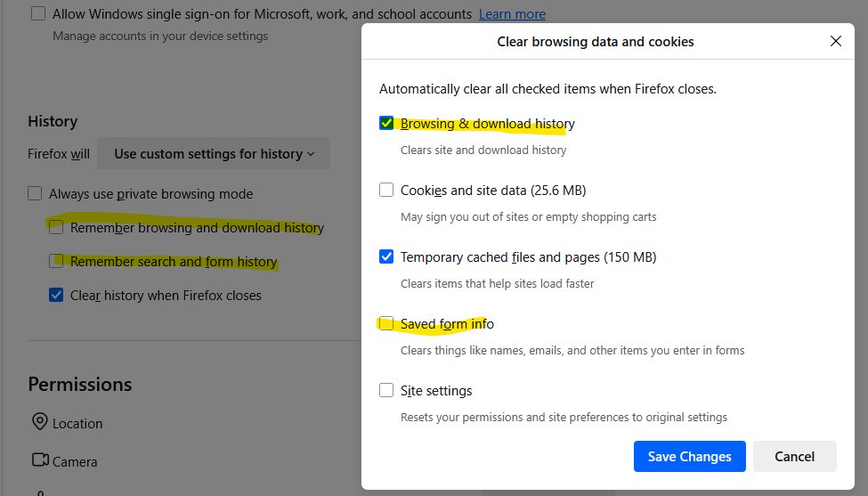Cancel the clear data dialog
Screen dimensions: 868x496
(x=794, y=456)
